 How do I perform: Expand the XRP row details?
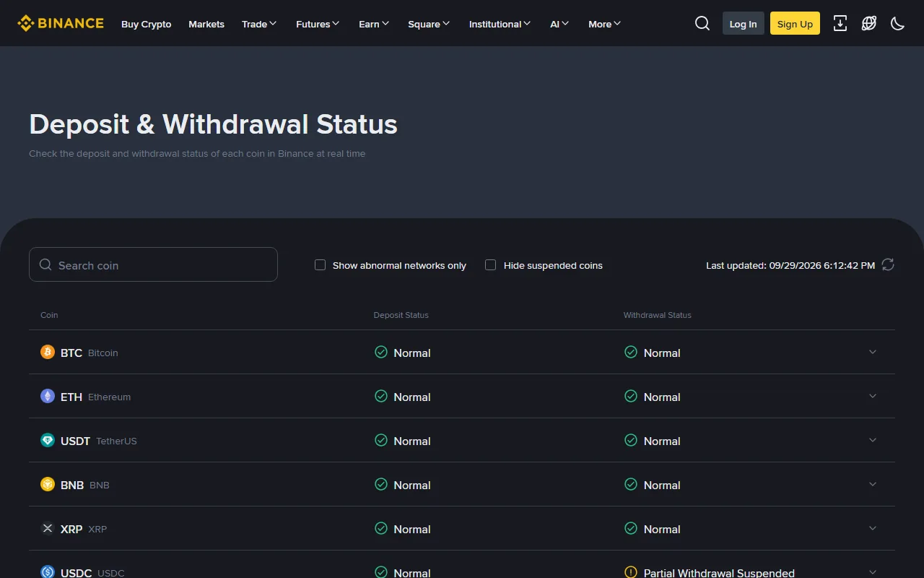click(873, 528)
